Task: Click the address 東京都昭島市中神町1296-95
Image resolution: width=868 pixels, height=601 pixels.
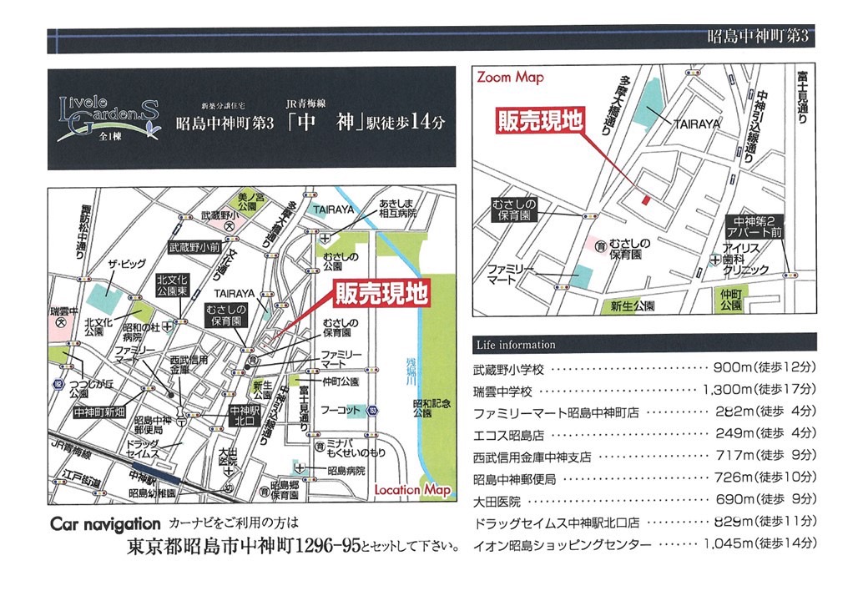Action: pos(244,547)
